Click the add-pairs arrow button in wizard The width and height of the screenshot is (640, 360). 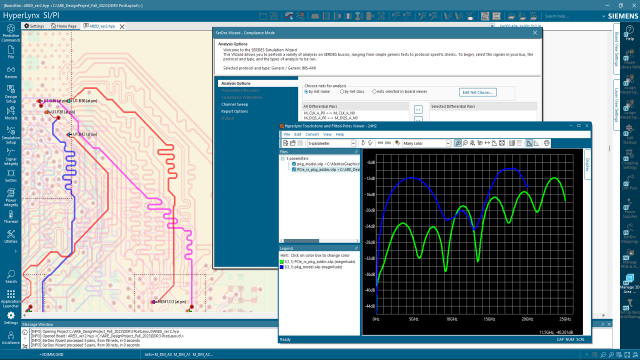pos(418,109)
